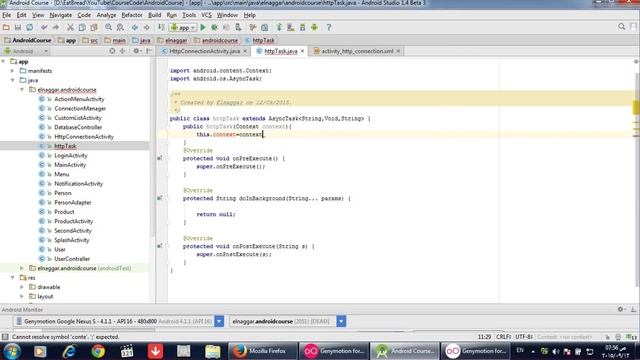Open the SDK Manager icon
Image resolution: width=640 pixels, height=360 pixels.
pyautogui.click(x=302, y=27)
